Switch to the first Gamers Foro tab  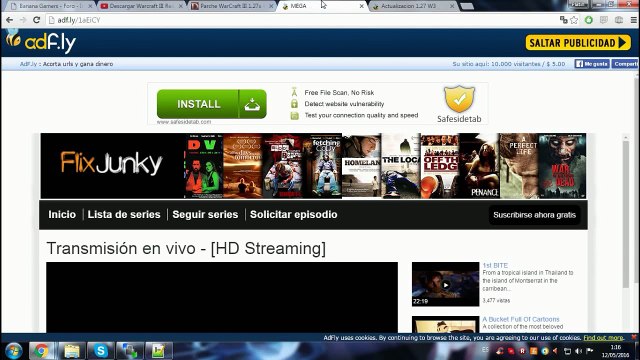[x=50, y=6]
